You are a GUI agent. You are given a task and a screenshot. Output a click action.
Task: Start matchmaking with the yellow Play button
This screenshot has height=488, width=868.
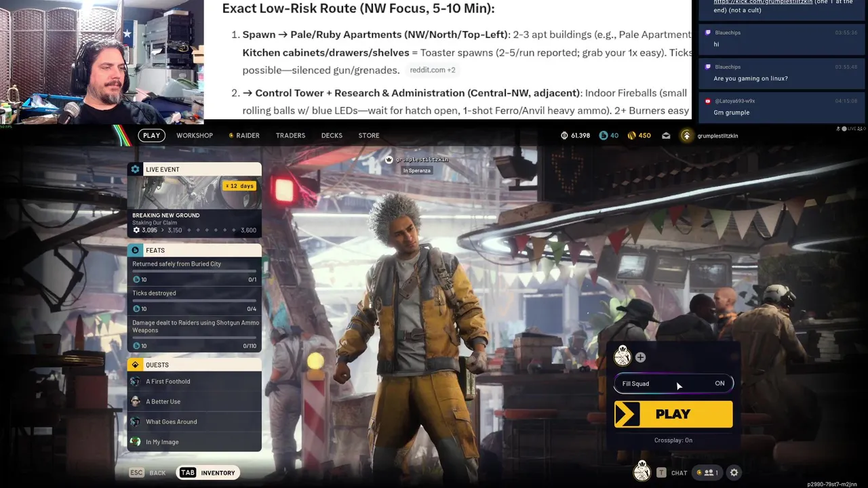pos(673,414)
